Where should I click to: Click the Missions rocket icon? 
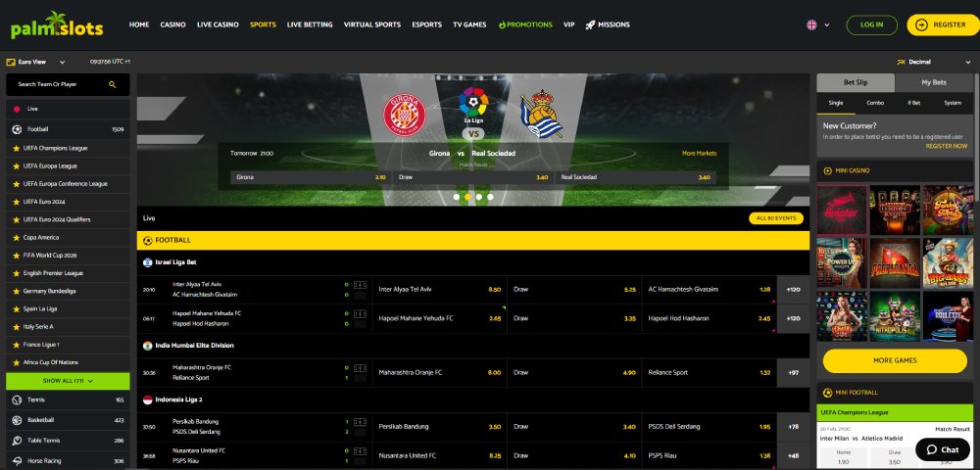point(590,24)
